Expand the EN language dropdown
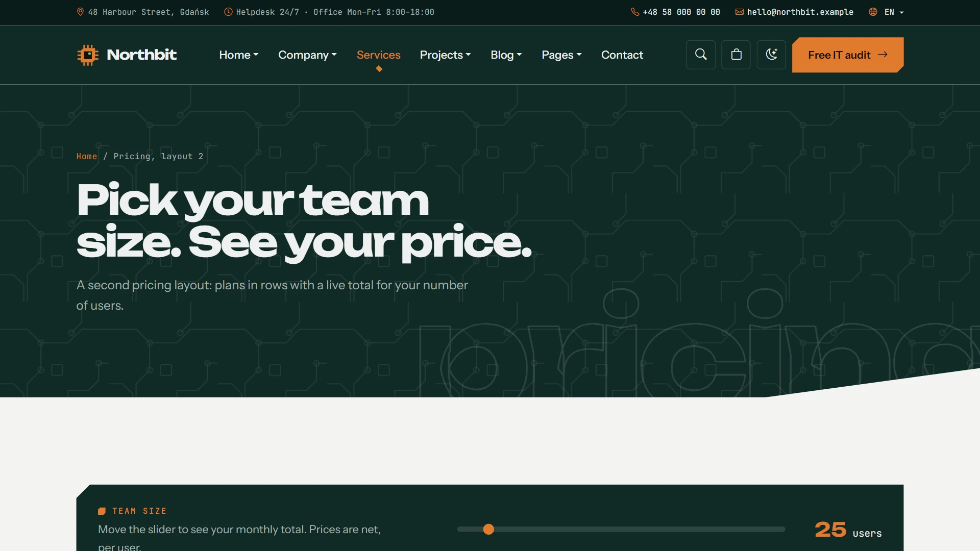Screen dimensions: 980x551 [894, 12]
